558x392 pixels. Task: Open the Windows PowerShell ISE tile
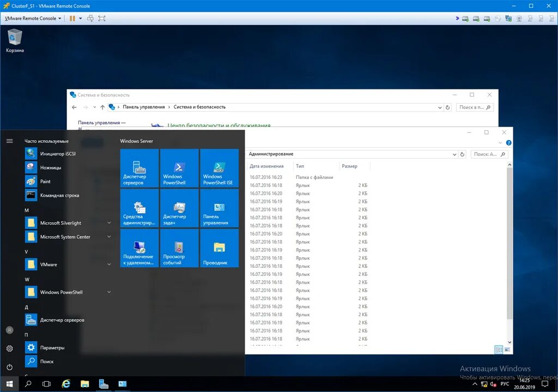(x=219, y=168)
